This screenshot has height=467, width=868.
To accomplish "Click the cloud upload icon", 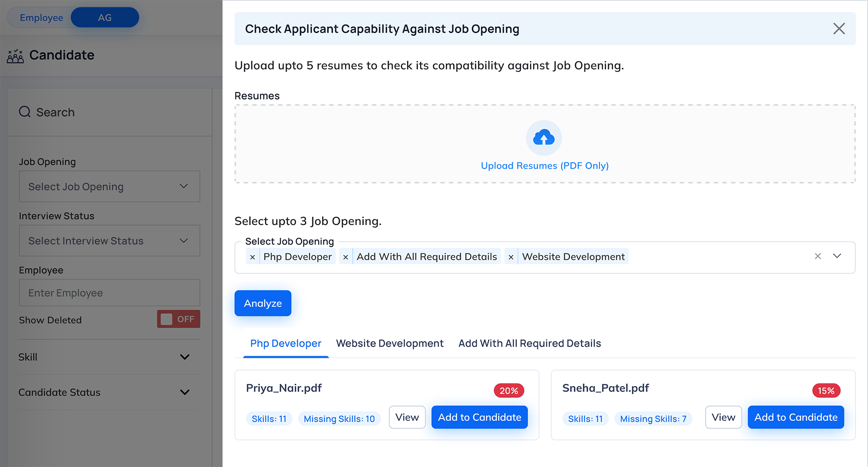I will (544, 137).
